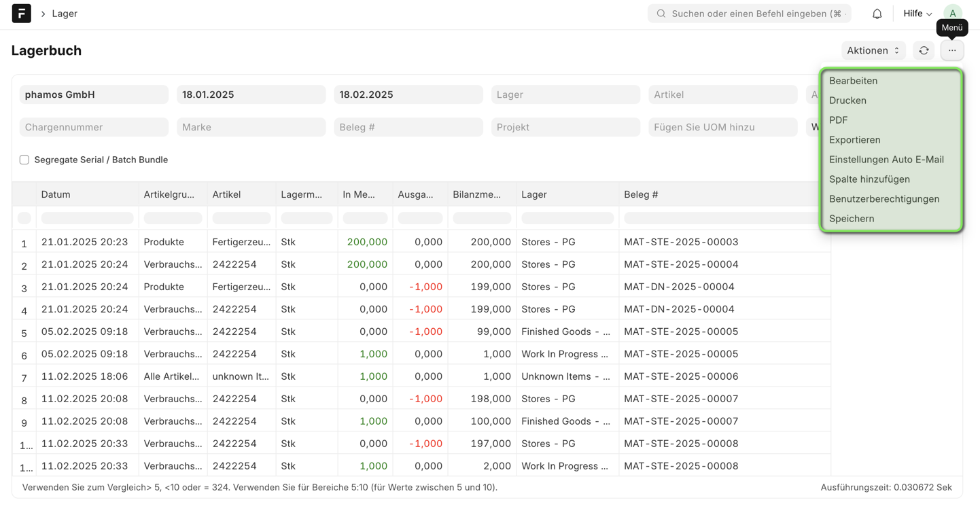
Task: Click the Lagerm... column header
Action: point(307,194)
